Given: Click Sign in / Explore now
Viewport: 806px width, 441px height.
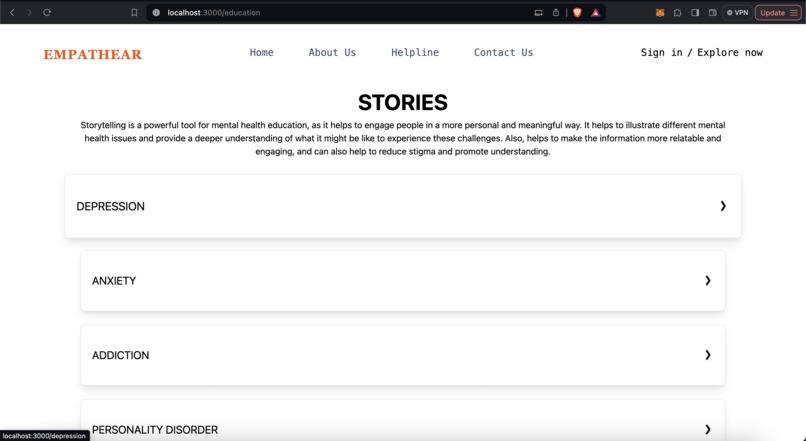Looking at the screenshot, I should tap(702, 52).
